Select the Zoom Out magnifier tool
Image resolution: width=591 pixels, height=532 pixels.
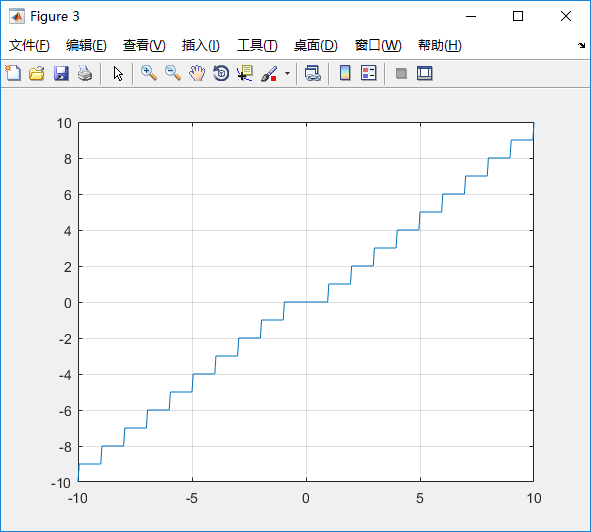pos(173,73)
